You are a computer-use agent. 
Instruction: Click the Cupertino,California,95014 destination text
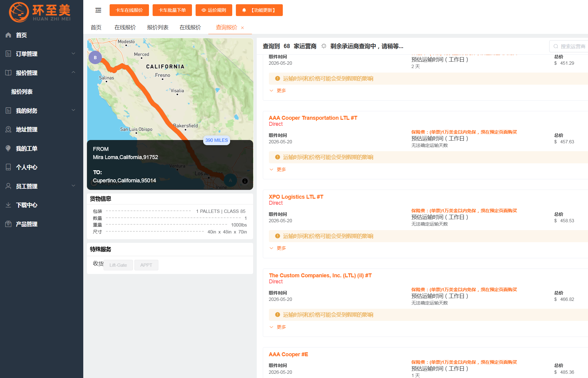pyautogui.click(x=124, y=181)
